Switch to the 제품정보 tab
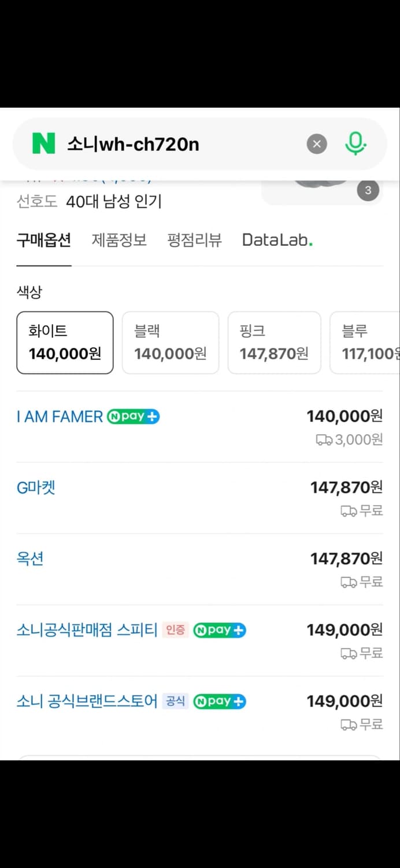This screenshot has height=868, width=400. [x=119, y=240]
